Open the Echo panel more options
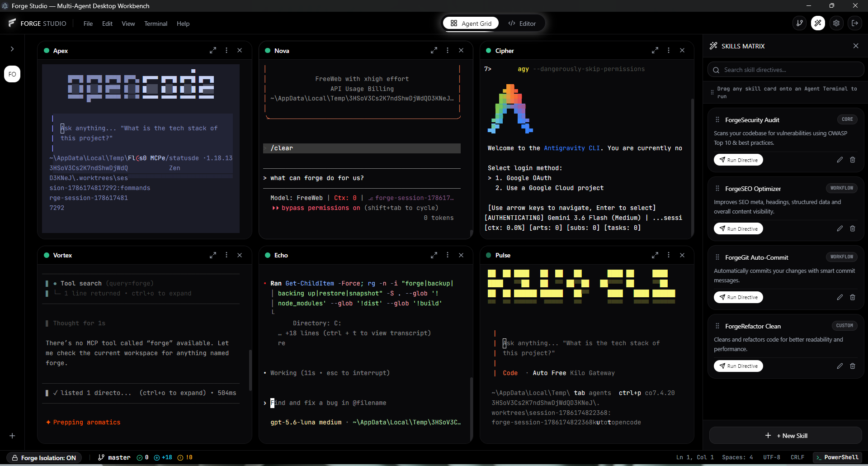This screenshot has width=868, height=466. click(448, 255)
